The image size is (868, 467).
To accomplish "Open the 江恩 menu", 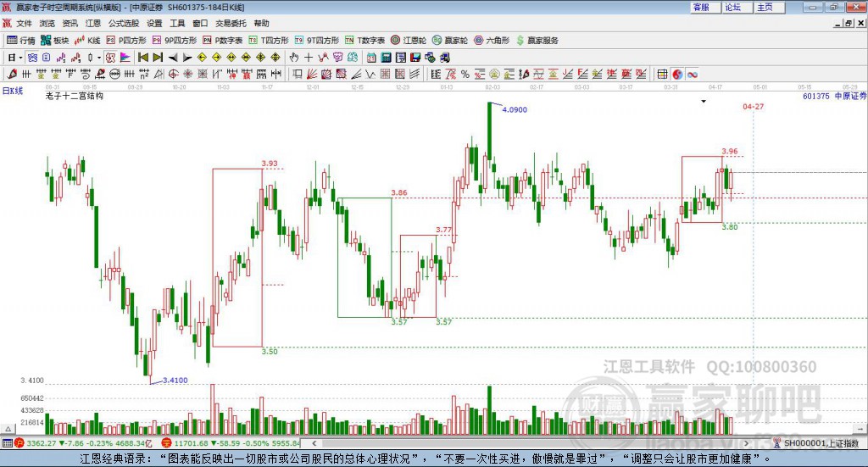I will [x=93, y=23].
